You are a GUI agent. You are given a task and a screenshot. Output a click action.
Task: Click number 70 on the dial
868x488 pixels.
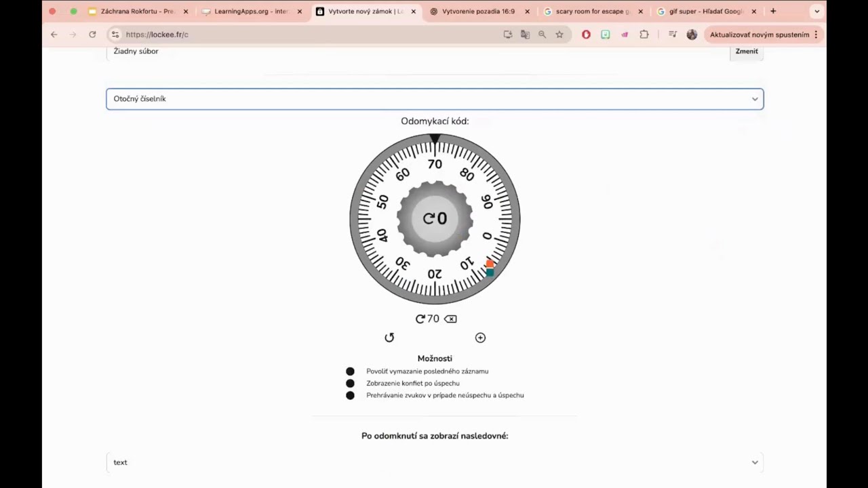[x=435, y=164]
